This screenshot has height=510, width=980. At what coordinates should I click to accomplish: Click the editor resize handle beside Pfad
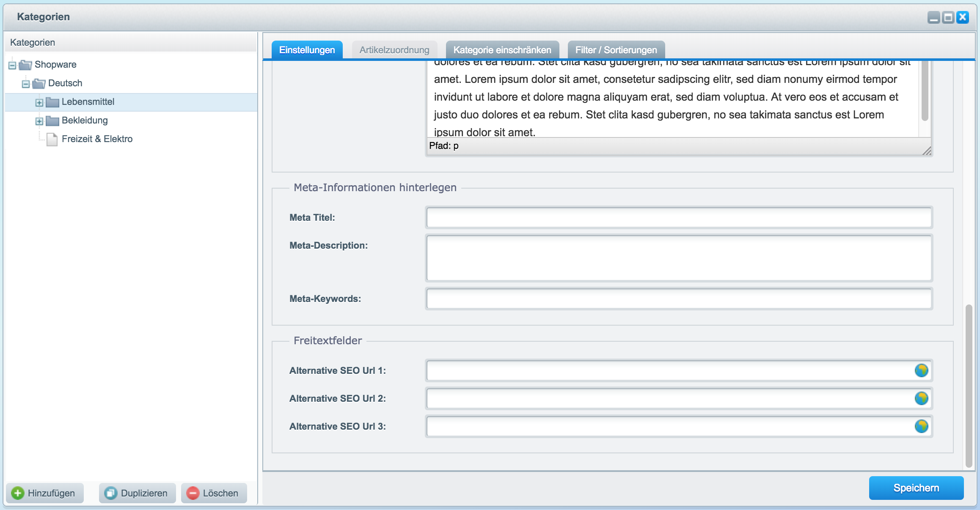[927, 151]
